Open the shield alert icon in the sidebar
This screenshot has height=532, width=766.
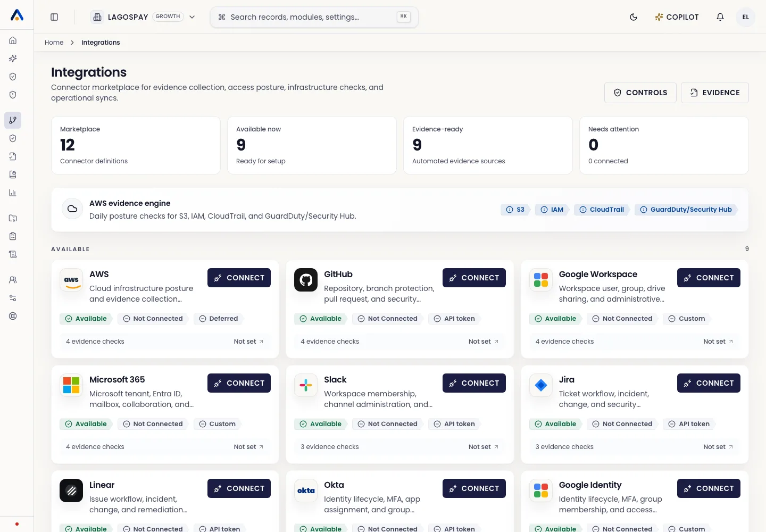click(x=13, y=95)
